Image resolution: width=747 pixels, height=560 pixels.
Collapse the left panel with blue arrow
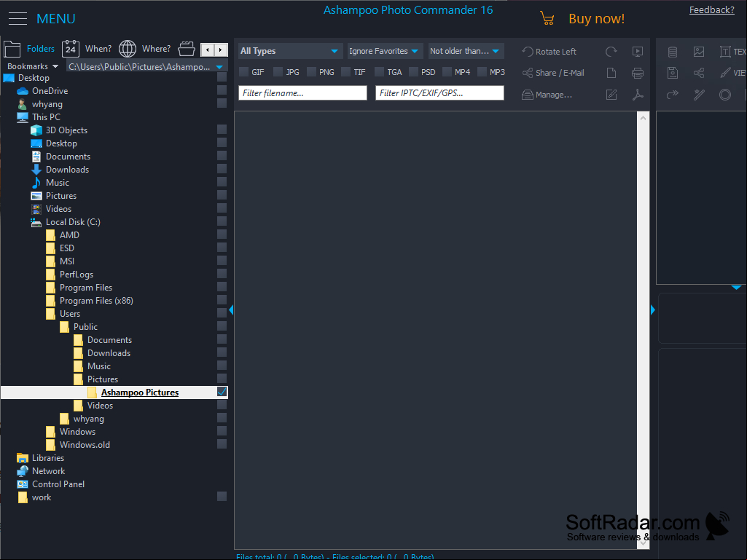tap(231, 310)
